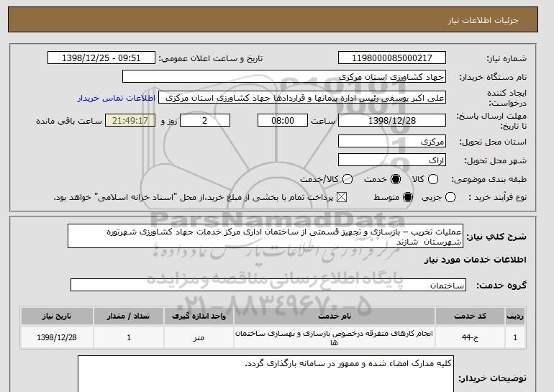Click the نام دستگاه خریدار label
Image resolution: width=554 pixels, height=392 pixels.
click(493, 77)
